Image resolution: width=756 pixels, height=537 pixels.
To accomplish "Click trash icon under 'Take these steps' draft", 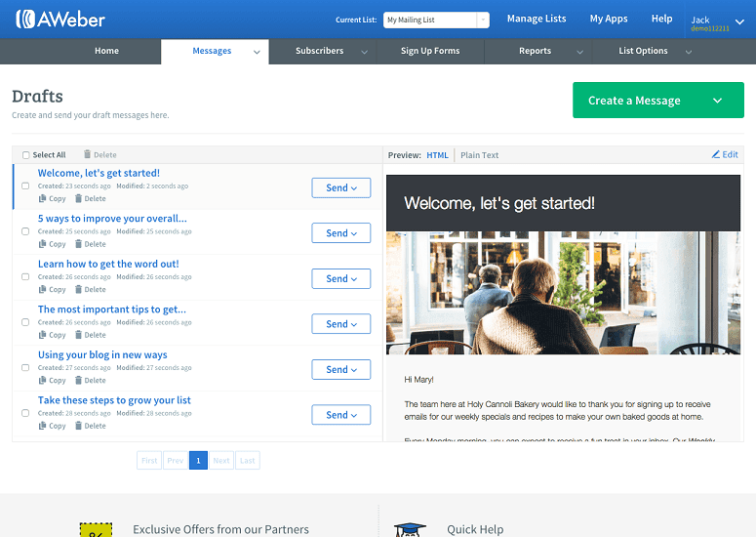I will pos(78,426).
